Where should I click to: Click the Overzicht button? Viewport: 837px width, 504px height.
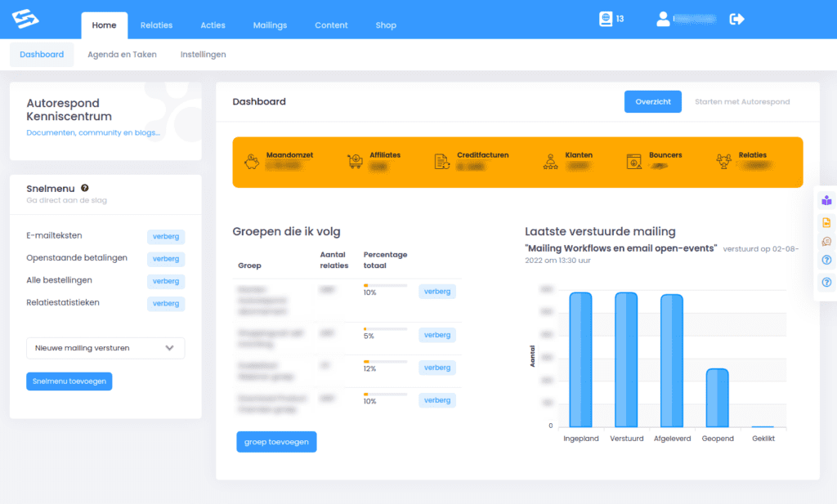[653, 101]
